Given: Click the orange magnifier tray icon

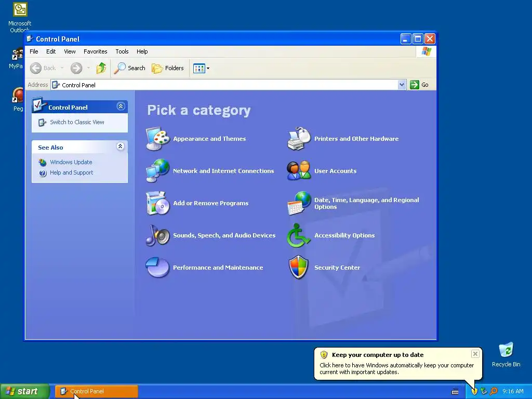Looking at the screenshot, I should tap(494, 391).
